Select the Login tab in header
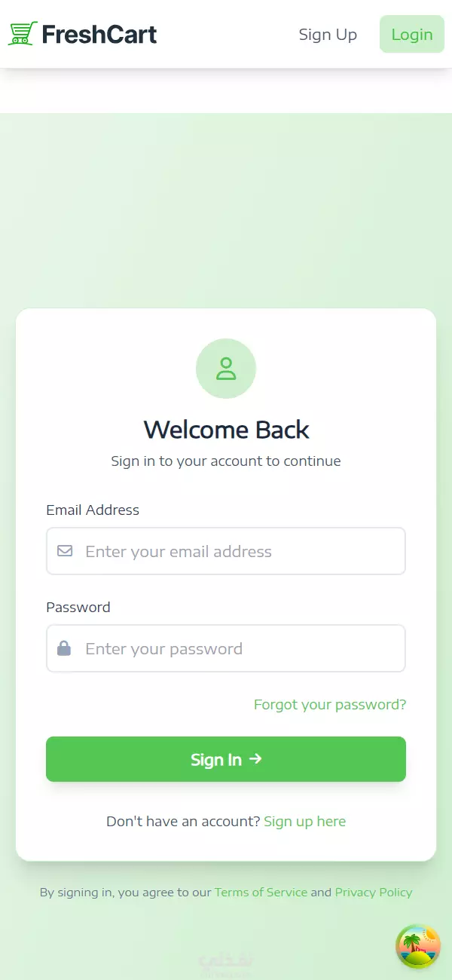 (412, 35)
